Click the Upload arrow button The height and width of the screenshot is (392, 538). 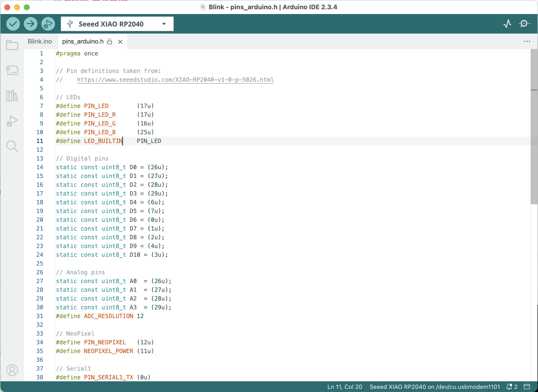(x=31, y=24)
